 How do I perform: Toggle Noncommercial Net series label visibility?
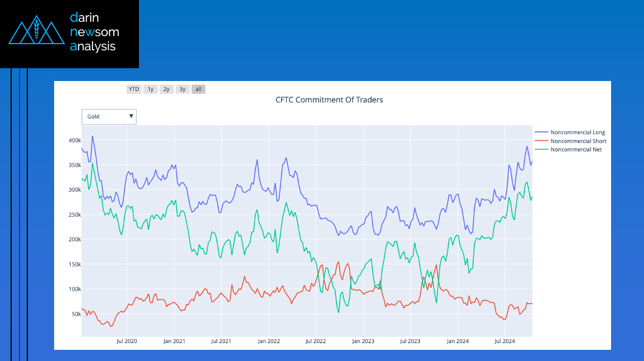pos(576,150)
